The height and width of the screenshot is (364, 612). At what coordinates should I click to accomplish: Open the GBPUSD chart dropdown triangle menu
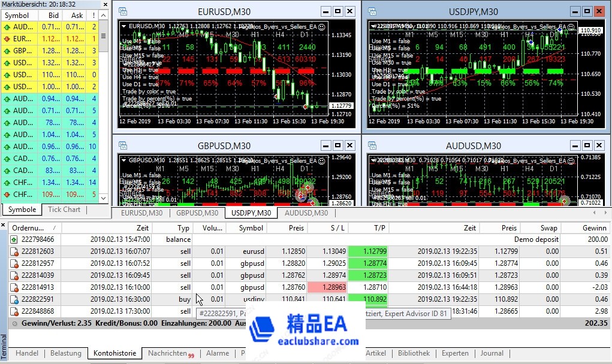(x=123, y=160)
